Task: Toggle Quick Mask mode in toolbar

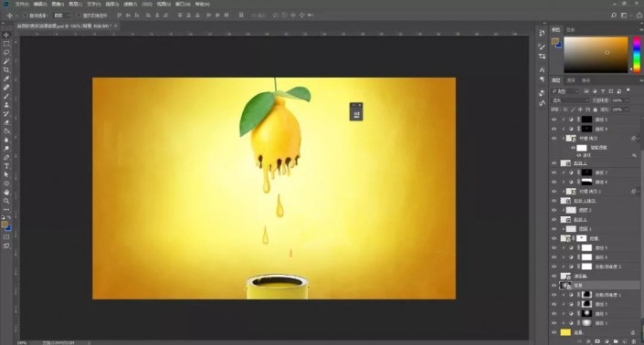Action: click(x=6, y=237)
